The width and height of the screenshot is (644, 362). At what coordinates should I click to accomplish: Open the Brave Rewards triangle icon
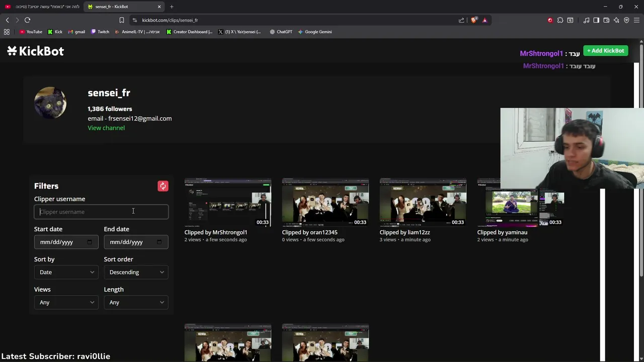pos(485,20)
